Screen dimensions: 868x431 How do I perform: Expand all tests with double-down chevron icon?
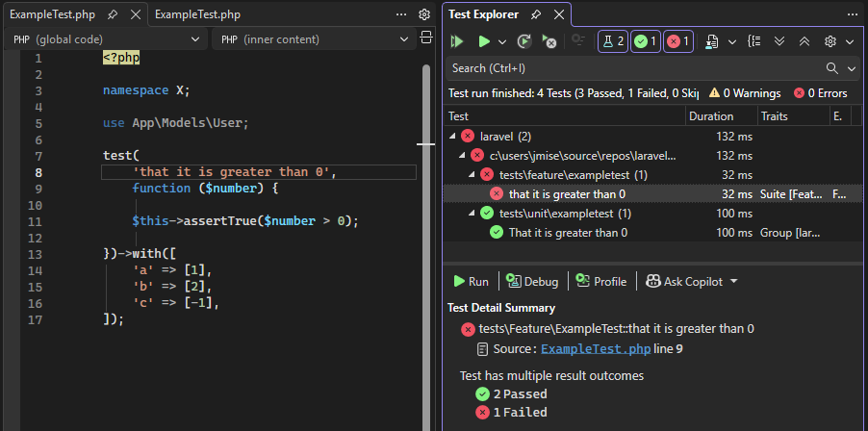pos(780,41)
